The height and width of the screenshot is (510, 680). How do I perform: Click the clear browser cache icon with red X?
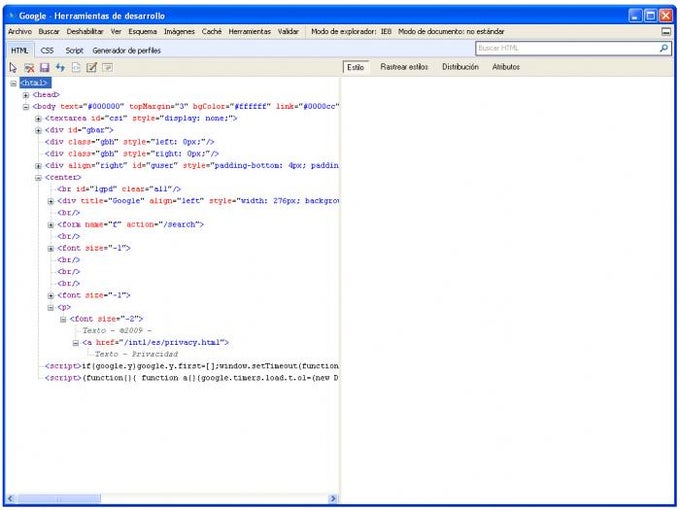29,68
